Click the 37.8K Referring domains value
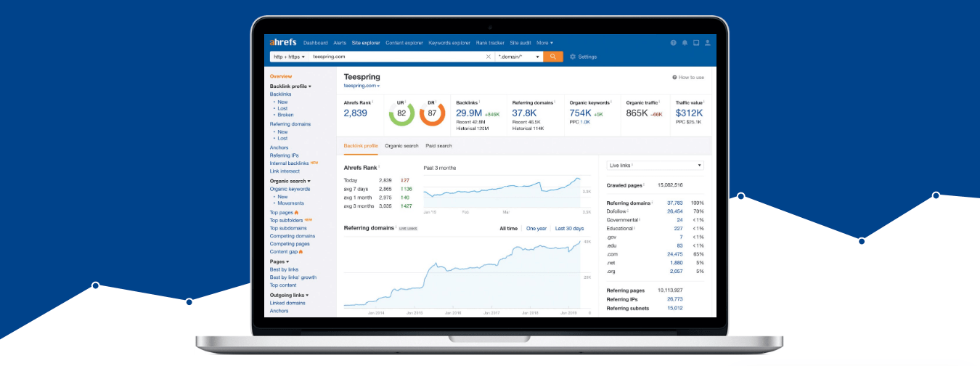 pos(524,113)
